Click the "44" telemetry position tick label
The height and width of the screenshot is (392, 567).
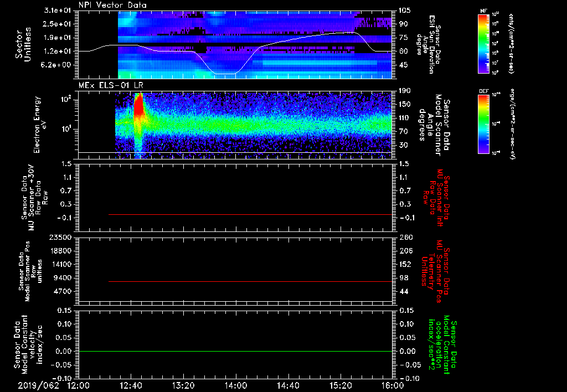[x=404, y=291]
